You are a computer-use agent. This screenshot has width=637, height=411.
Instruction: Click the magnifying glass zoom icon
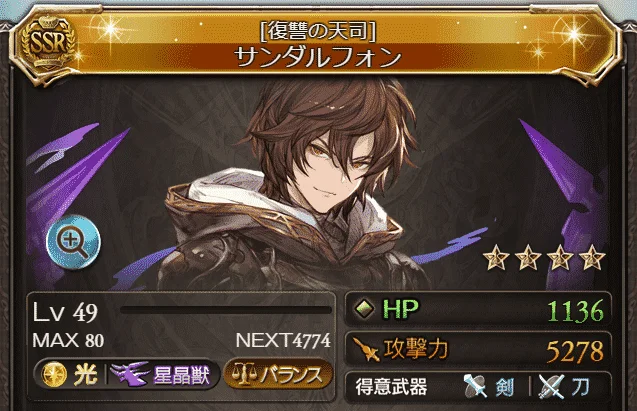point(73,243)
